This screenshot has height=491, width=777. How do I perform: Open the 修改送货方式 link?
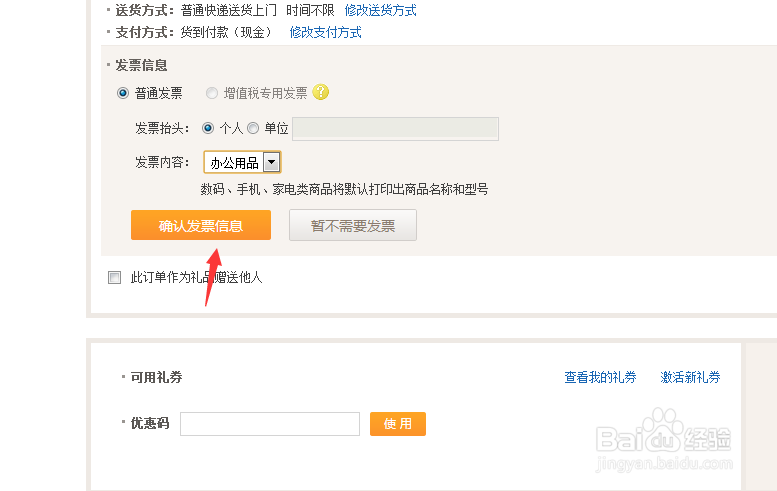381,10
